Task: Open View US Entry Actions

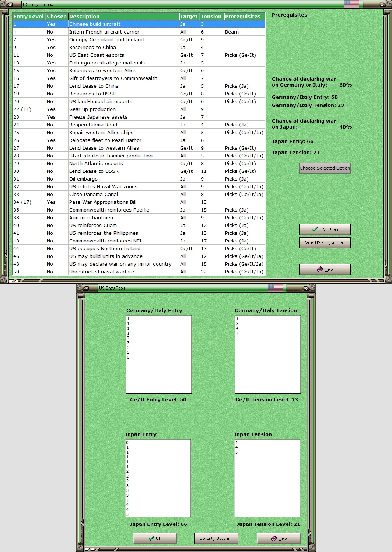Action: pos(325,243)
